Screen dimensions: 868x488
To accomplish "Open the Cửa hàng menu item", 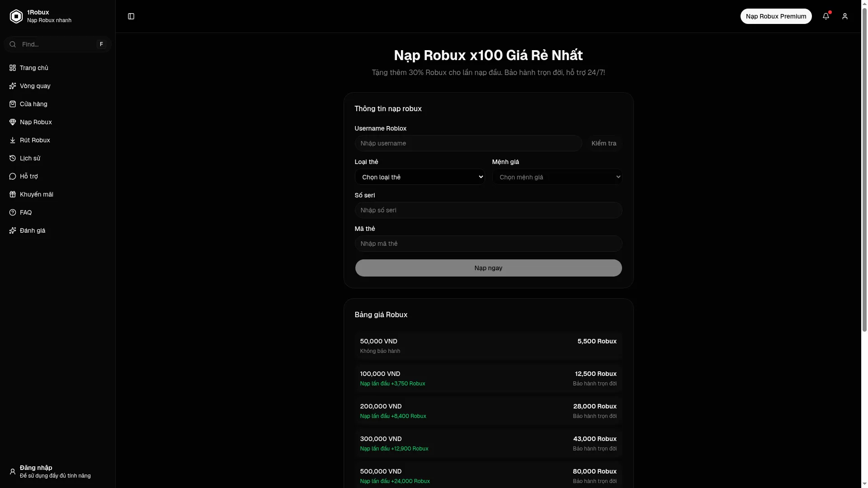I will pyautogui.click(x=57, y=104).
